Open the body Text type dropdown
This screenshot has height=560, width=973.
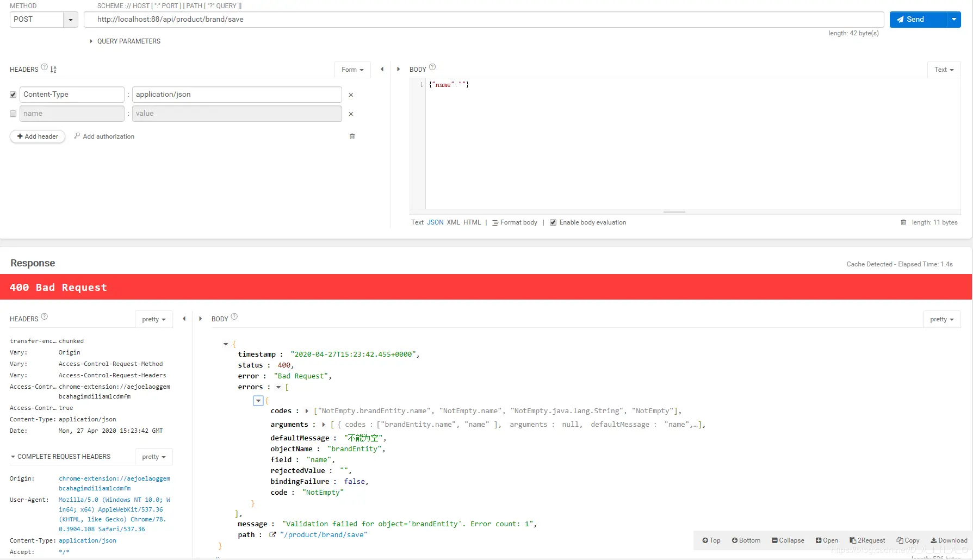click(x=944, y=70)
